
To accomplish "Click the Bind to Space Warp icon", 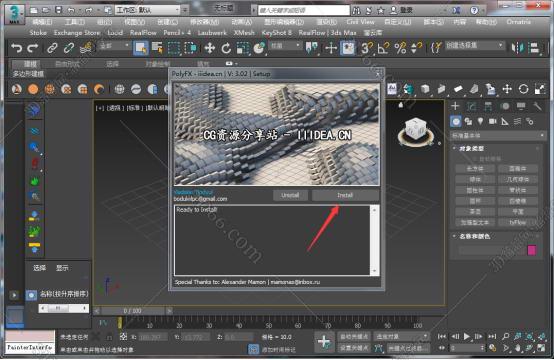I will 86,48.
